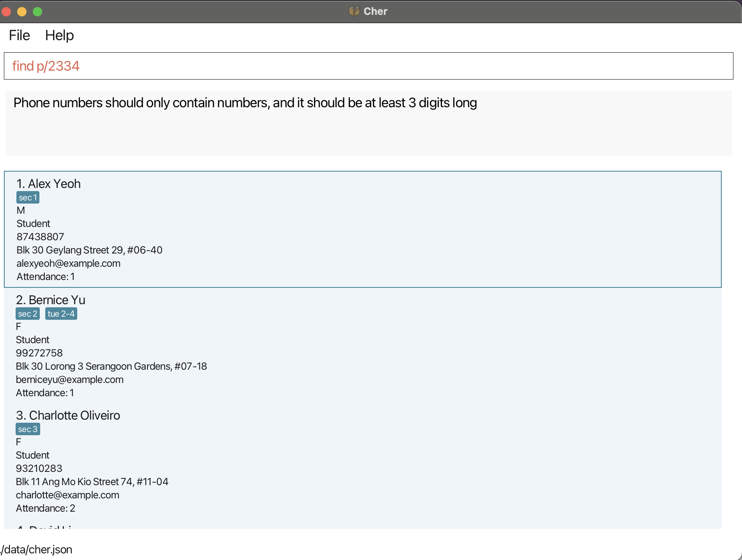
Task: Click phone number 87438807
Action: coord(40,237)
